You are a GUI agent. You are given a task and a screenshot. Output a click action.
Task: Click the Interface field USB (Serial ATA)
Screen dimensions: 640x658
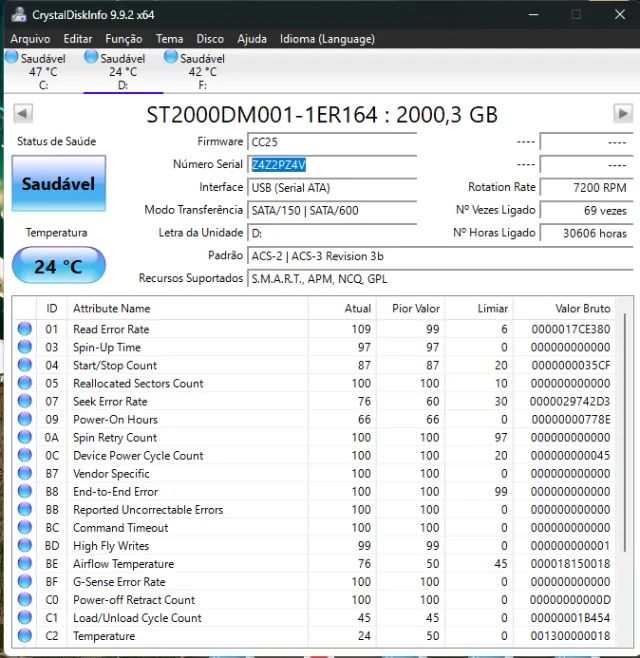coord(332,188)
